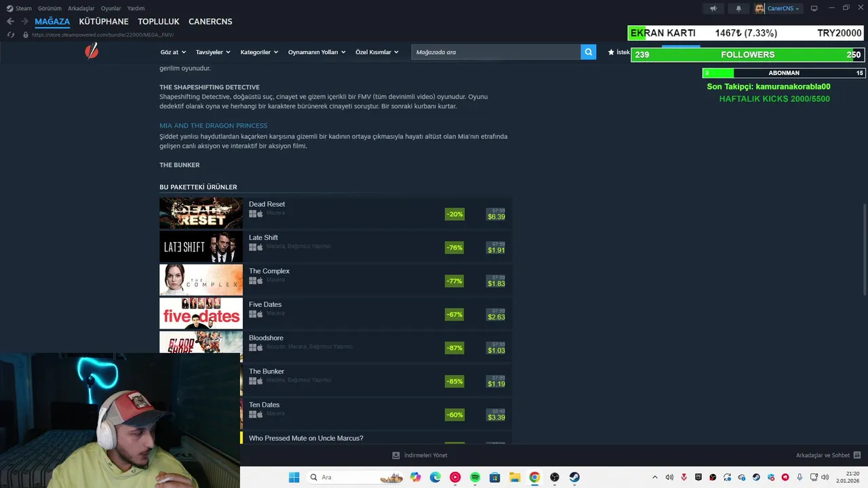This screenshot has width=868, height=488.
Task: Switch to the TOPLULUK tab
Action: 159,22
